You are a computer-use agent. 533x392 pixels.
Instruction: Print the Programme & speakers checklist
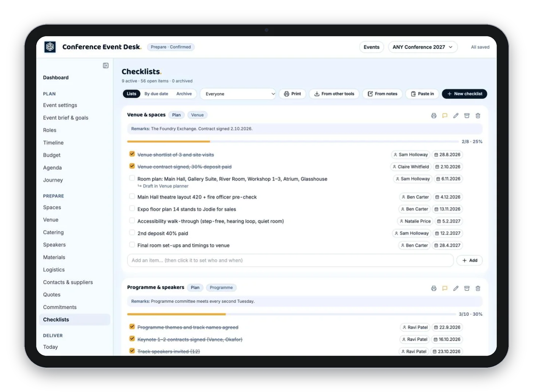click(434, 288)
